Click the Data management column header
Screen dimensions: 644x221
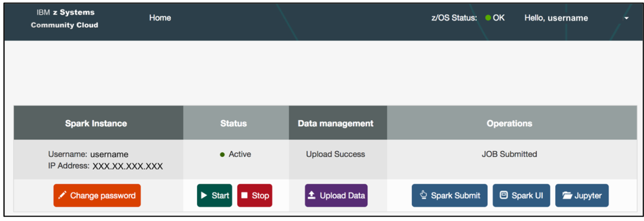[x=338, y=123]
